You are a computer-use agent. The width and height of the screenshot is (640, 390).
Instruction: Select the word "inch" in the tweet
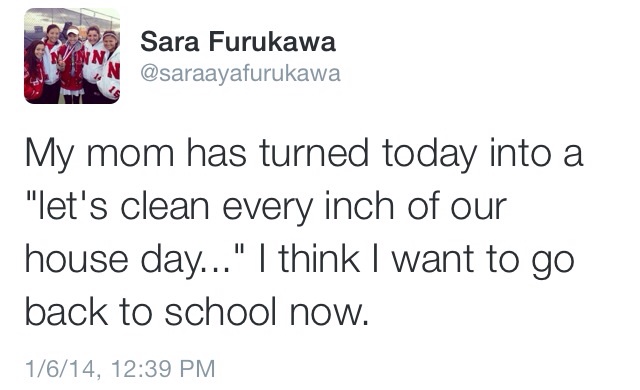coord(359,206)
